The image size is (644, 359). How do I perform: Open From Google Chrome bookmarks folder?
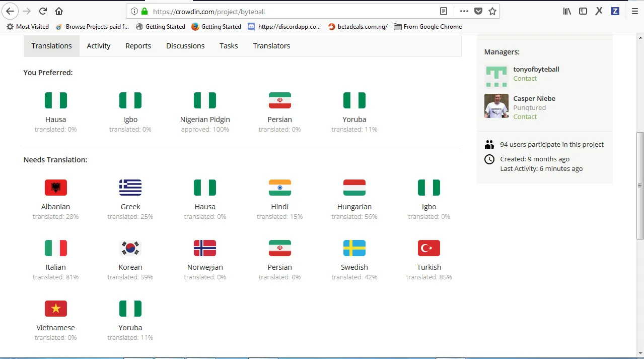coord(428,27)
